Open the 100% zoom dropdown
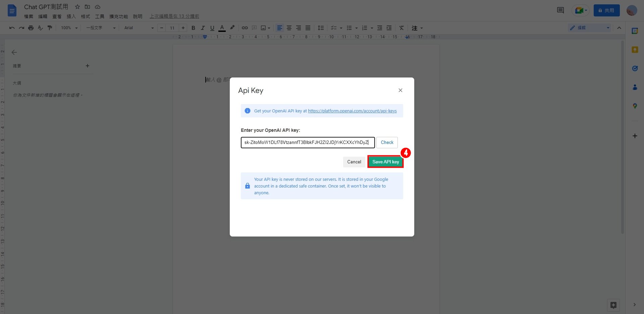Screen dimensions: 644x314 tap(69, 28)
